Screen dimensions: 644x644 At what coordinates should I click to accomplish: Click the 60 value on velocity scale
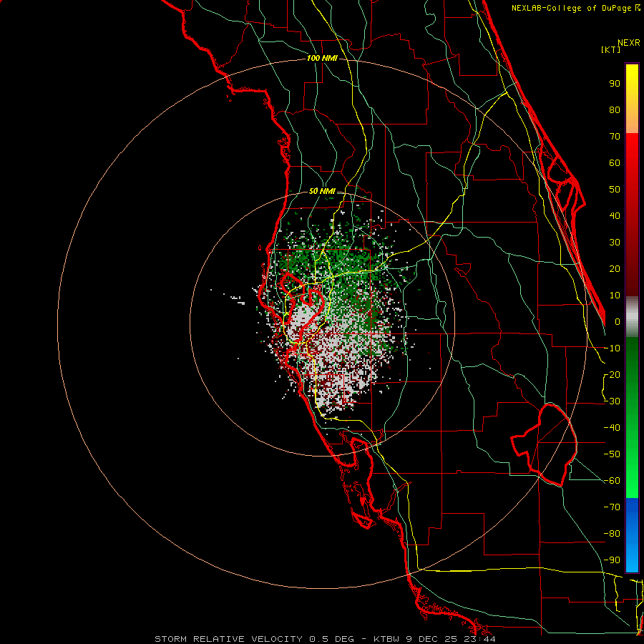point(615,163)
